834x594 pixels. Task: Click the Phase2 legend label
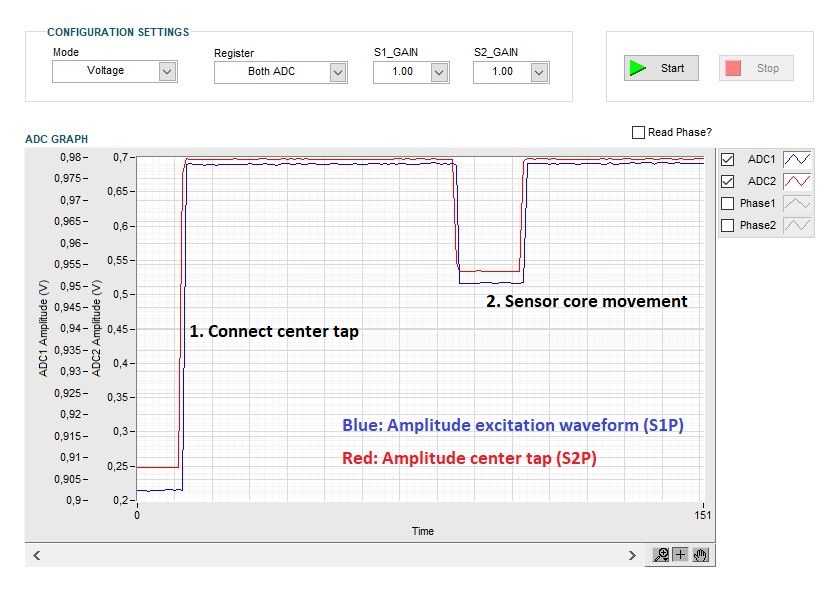pos(757,225)
